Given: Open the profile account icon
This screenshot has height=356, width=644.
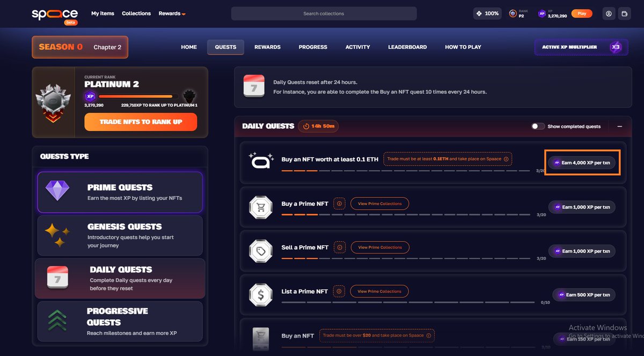Looking at the screenshot, I should point(609,14).
